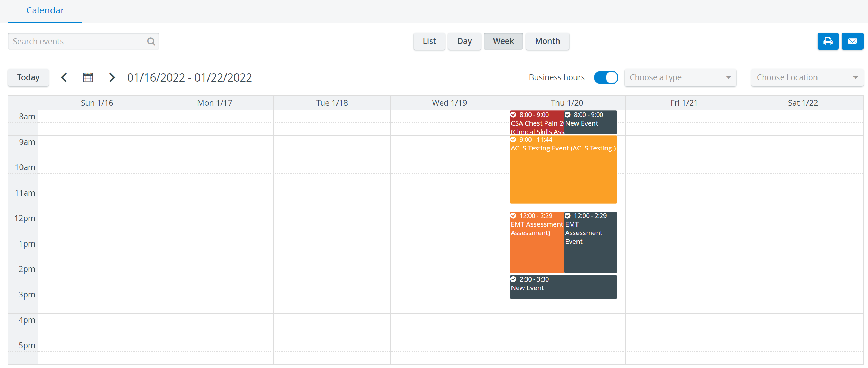
Task: Open the Choose Location dropdown
Action: (x=807, y=77)
